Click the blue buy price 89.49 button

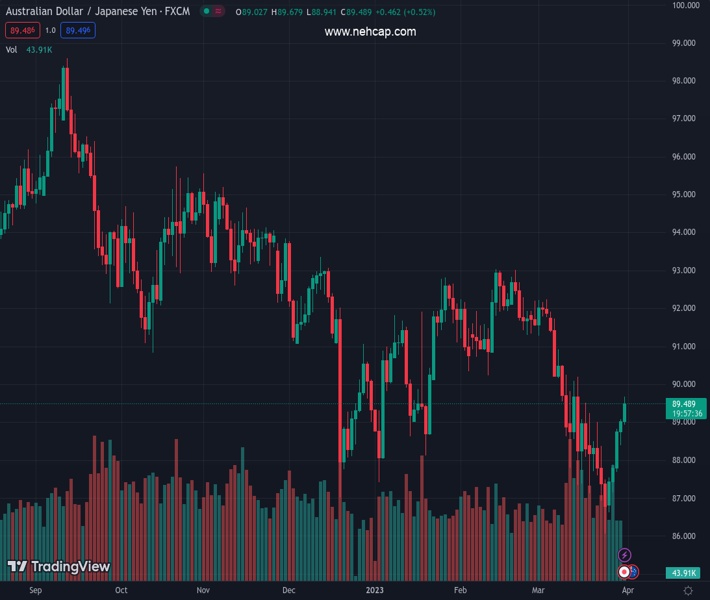pyautogui.click(x=78, y=31)
